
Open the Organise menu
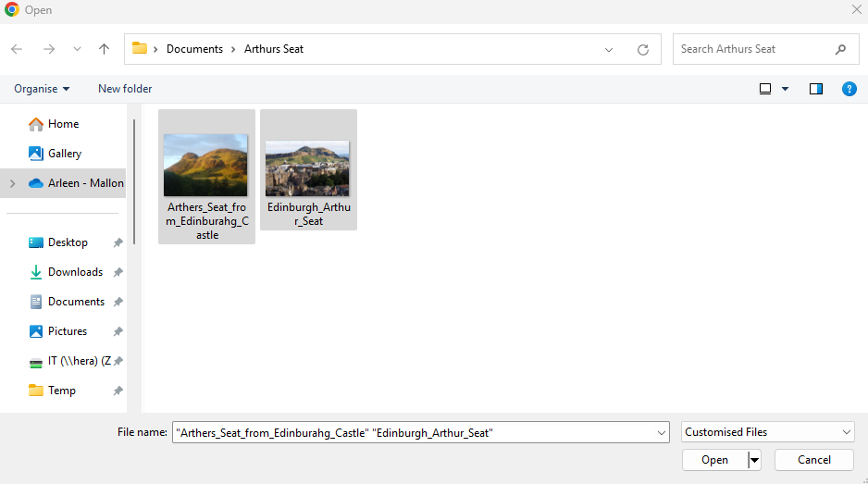[42, 89]
